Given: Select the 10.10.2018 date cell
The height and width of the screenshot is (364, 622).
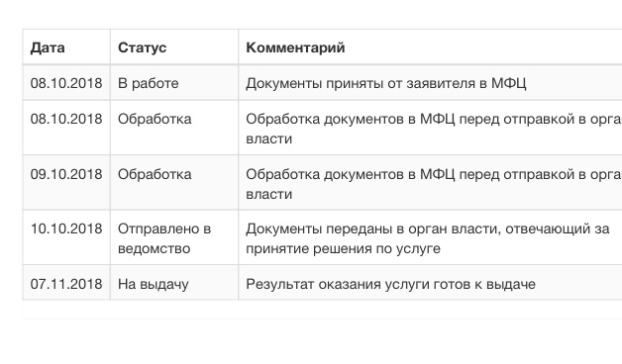Looking at the screenshot, I should point(66,228).
